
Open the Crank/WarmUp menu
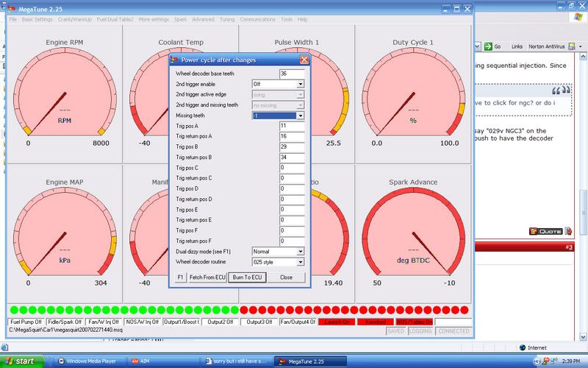pos(75,20)
